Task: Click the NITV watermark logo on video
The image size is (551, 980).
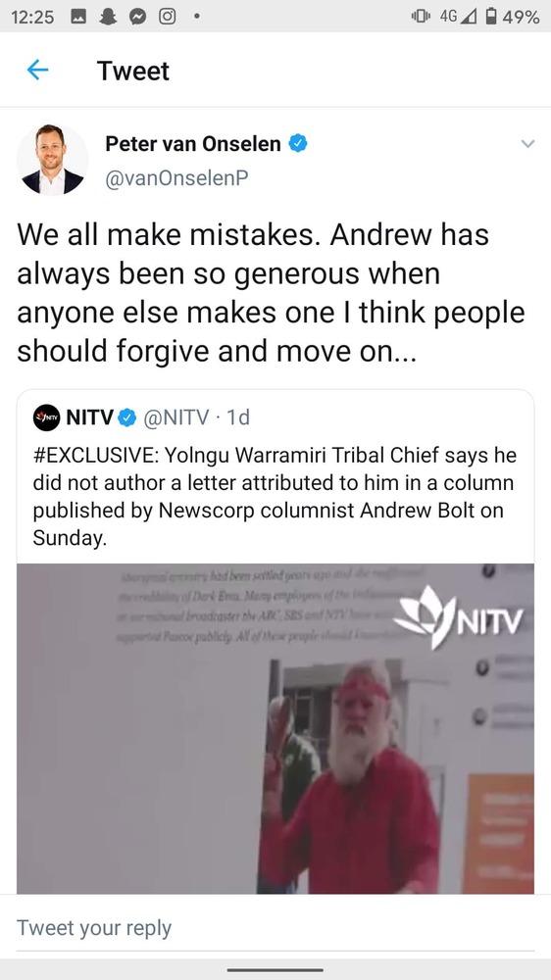Action: 459,618
